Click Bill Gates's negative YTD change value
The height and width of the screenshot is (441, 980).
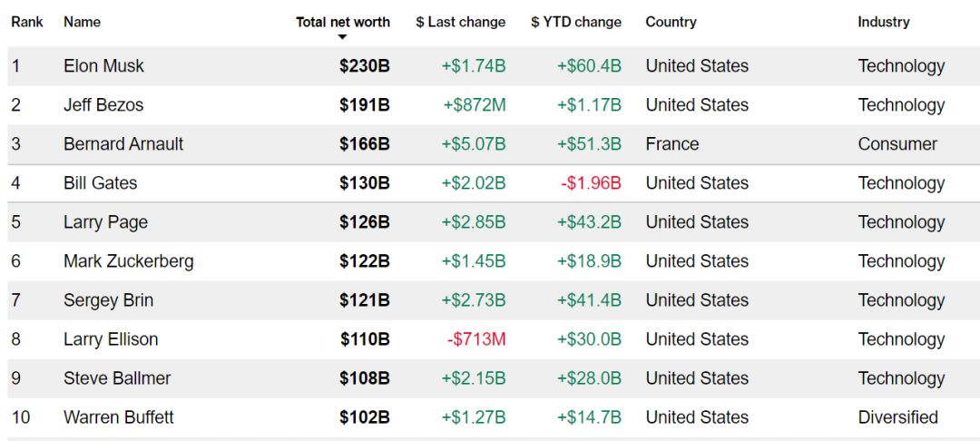pyautogui.click(x=591, y=183)
